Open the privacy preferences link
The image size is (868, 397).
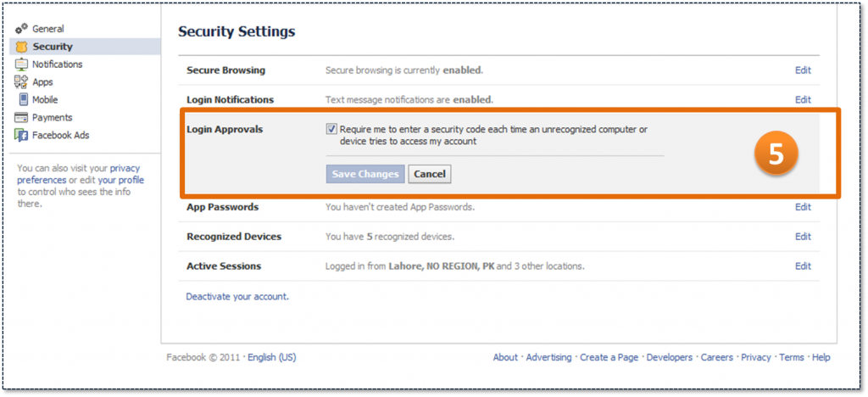point(78,174)
